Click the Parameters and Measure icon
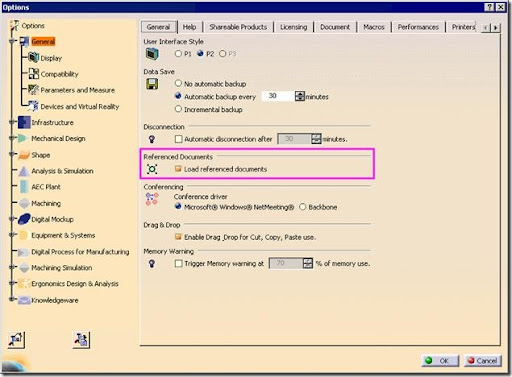The width and height of the screenshot is (512, 377). click(33, 90)
